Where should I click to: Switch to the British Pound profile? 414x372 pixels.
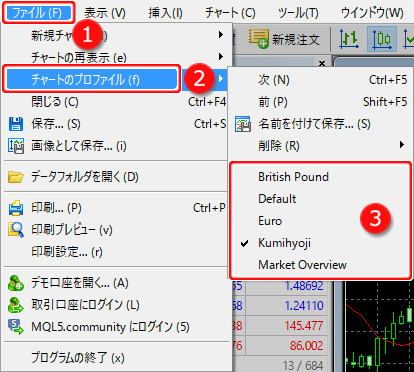pos(293,177)
